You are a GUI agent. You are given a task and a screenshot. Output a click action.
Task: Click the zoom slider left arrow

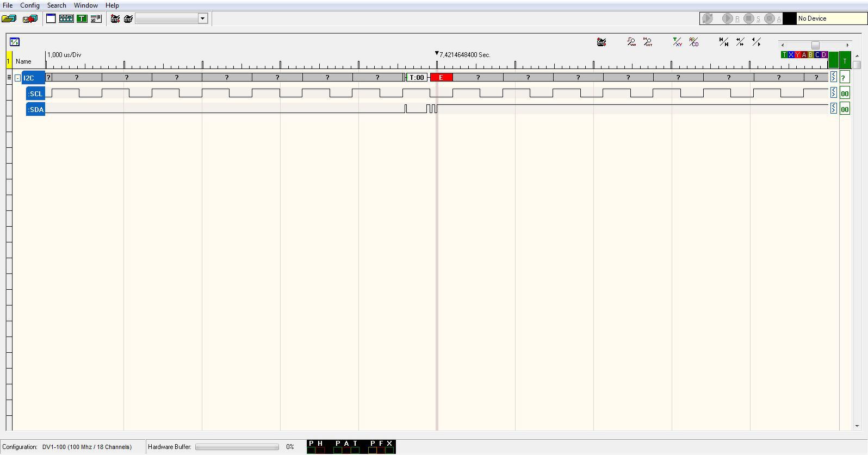point(783,45)
